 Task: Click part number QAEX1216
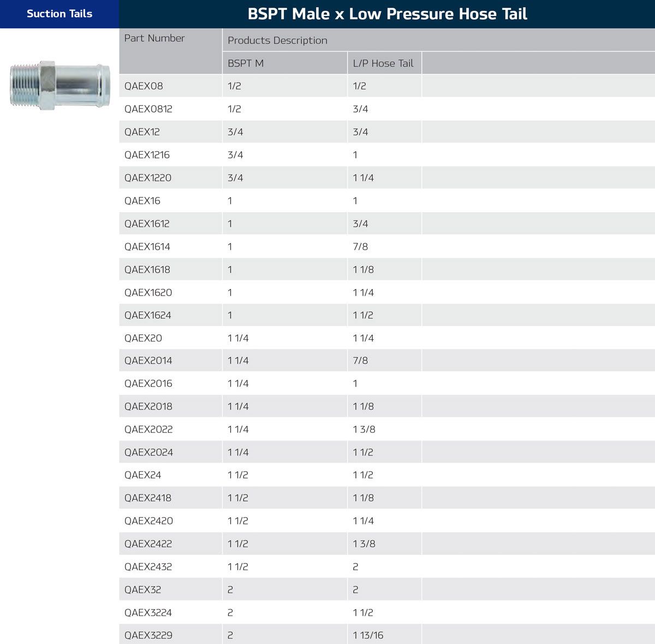tap(147, 155)
